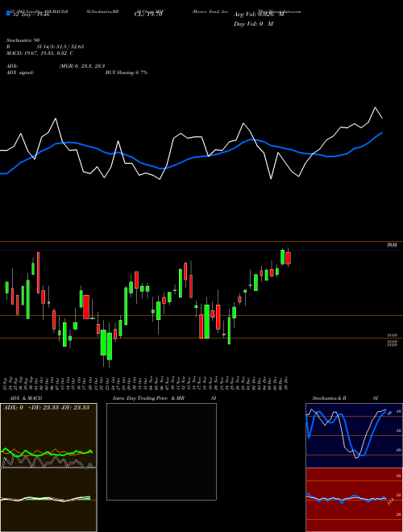Click the 'Stochastics & R' panel title
Viewport: 403px width, 532px height.
[x=329, y=398]
